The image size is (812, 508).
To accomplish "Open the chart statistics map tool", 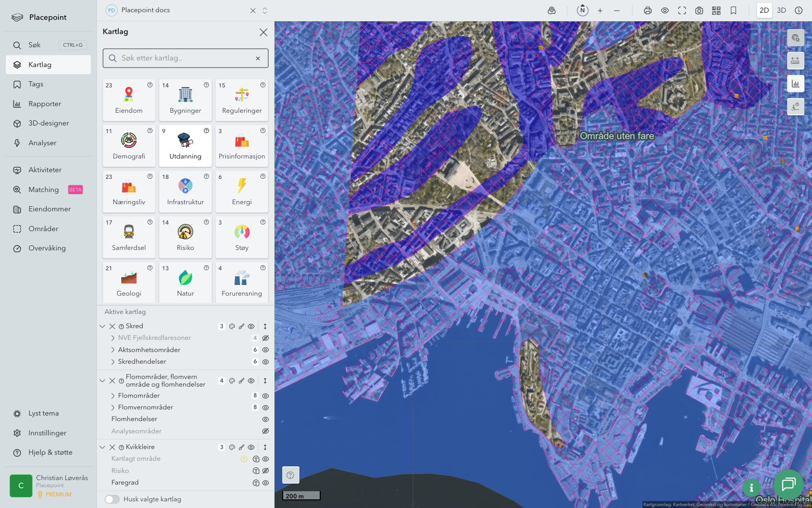I will click(795, 84).
